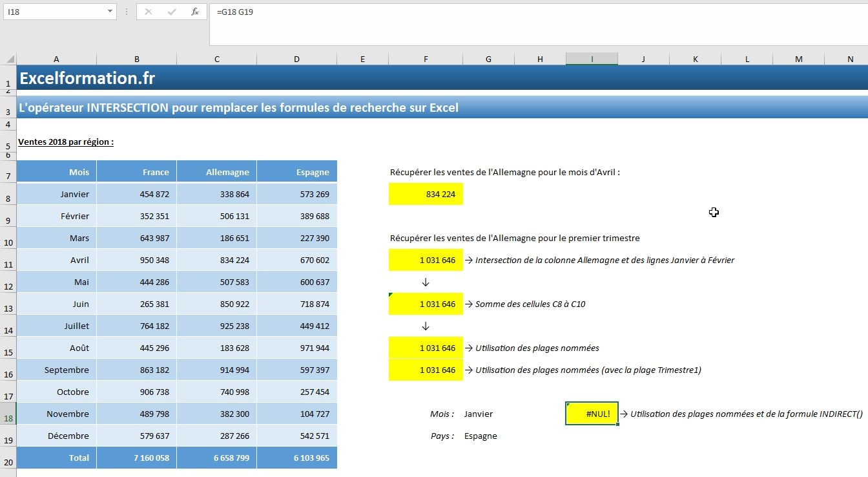Select column F header
Viewport: 868px width, 477px height.
coord(426,59)
